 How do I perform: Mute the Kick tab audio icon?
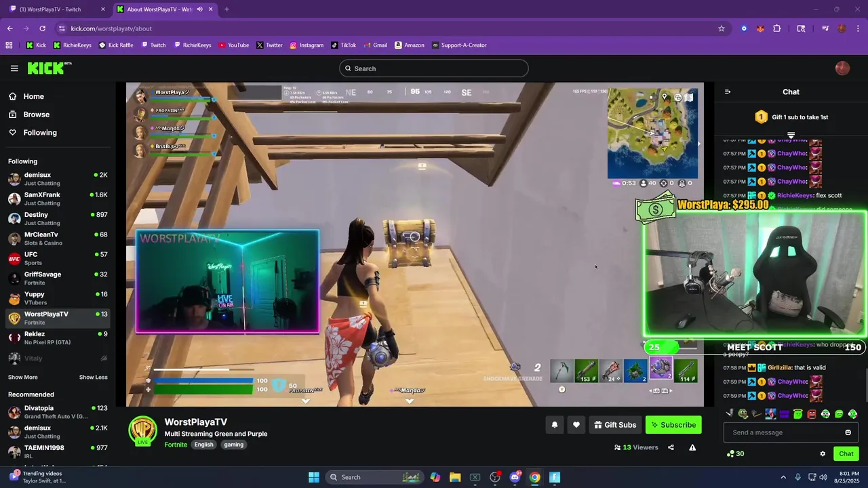[x=199, y=9]
